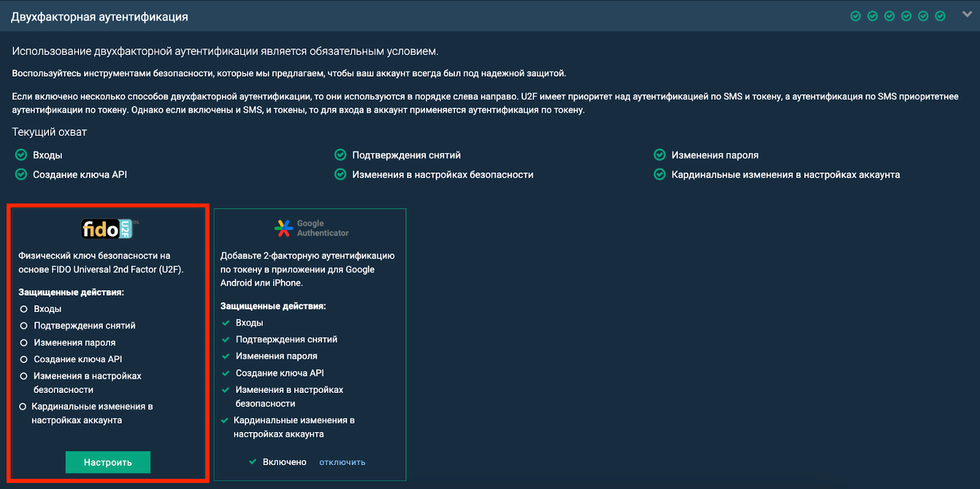The image size is (980, 489).
Task: Click the check icon next to Создание ключа API coverage
Action: click(x=21, y=174)
